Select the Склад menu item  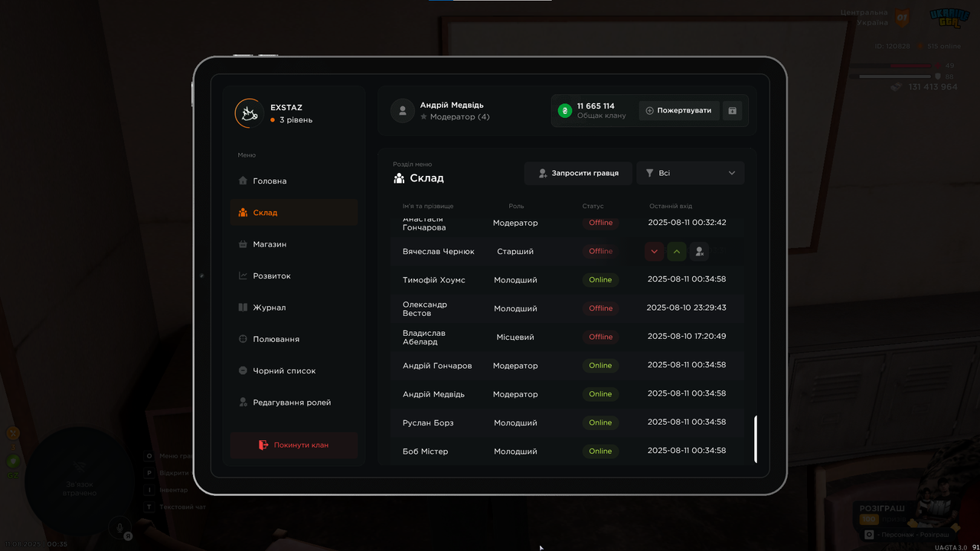(x=294, y=213)
